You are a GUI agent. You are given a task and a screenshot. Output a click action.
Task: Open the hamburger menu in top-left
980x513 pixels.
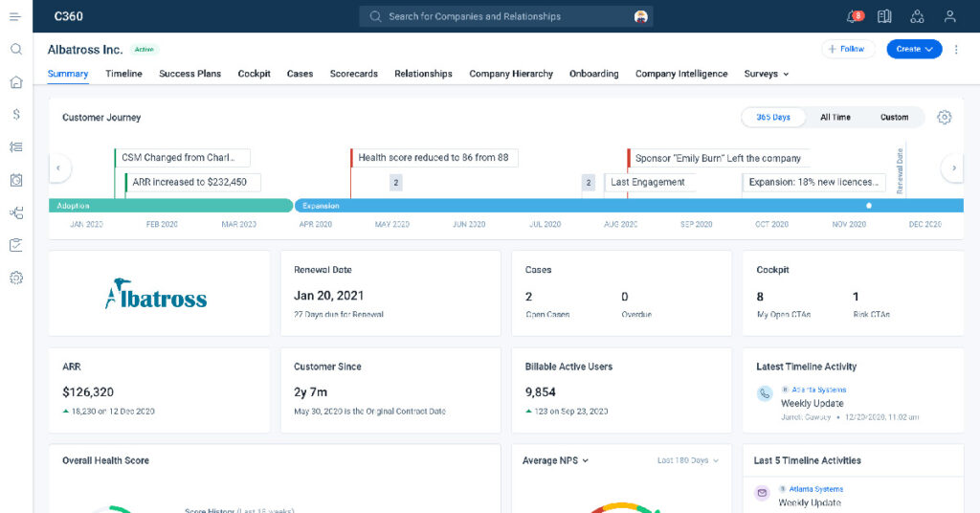tap(15, 16)
